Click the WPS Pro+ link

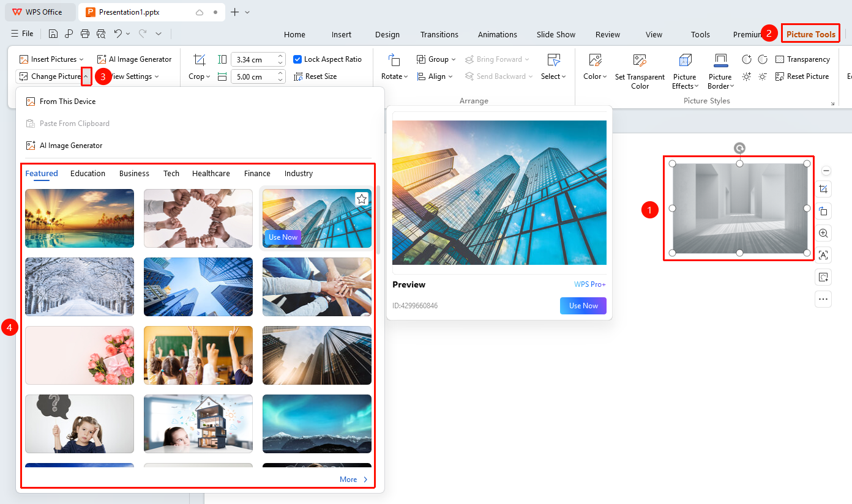tap(590, 284)
